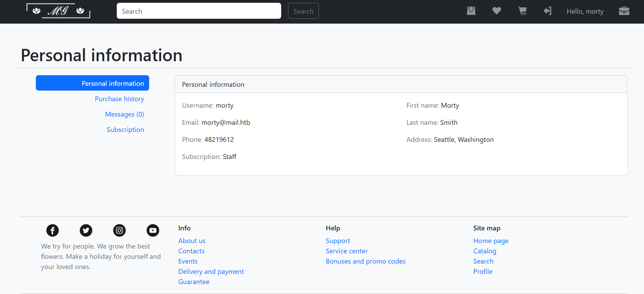Open the Profile site map link
Viewport: 644px width, 294px height.
(483, 271)
